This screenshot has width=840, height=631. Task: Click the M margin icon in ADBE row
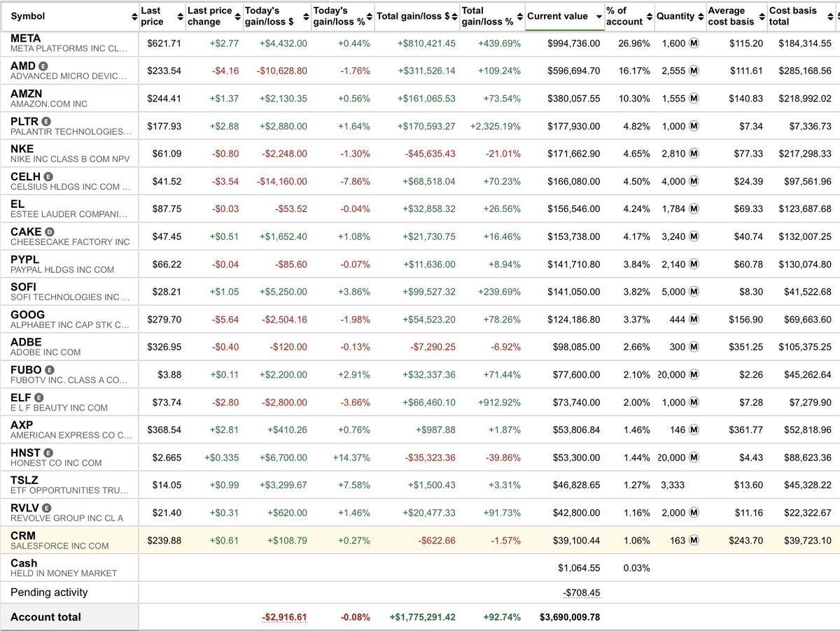point(694,347)
